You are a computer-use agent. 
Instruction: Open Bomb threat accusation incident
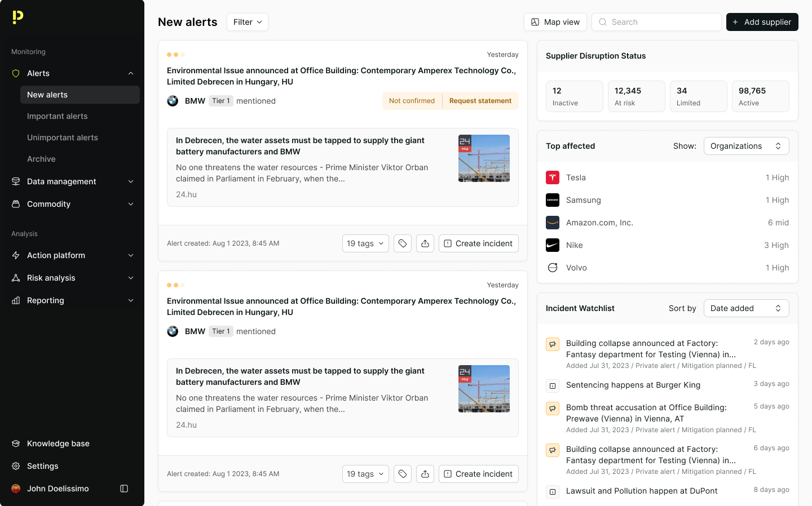click(x=646, y=413)
